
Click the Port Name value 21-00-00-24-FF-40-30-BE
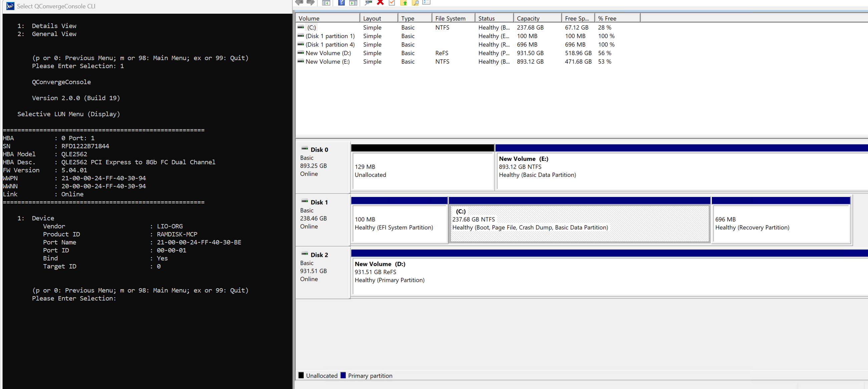(199, 242)
